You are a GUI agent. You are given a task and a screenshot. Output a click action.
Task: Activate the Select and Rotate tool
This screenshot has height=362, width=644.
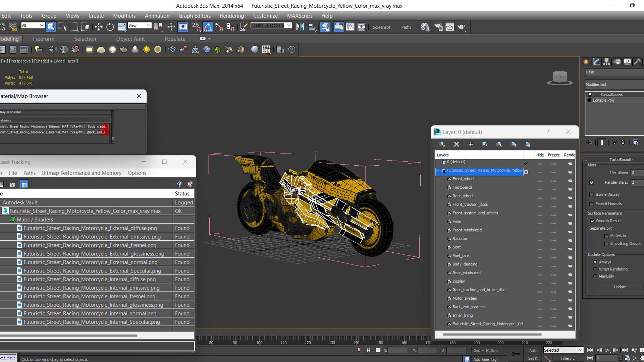click(110, 27)
